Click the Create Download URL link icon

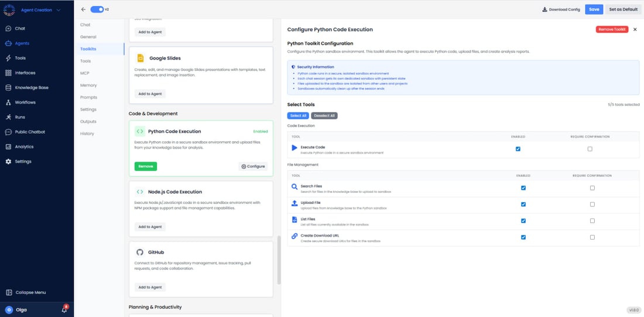(294, 236)
